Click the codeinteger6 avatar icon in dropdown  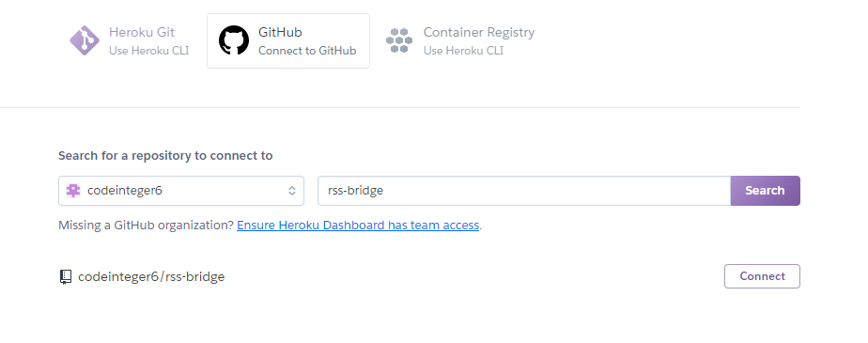[x=73, y=191]
